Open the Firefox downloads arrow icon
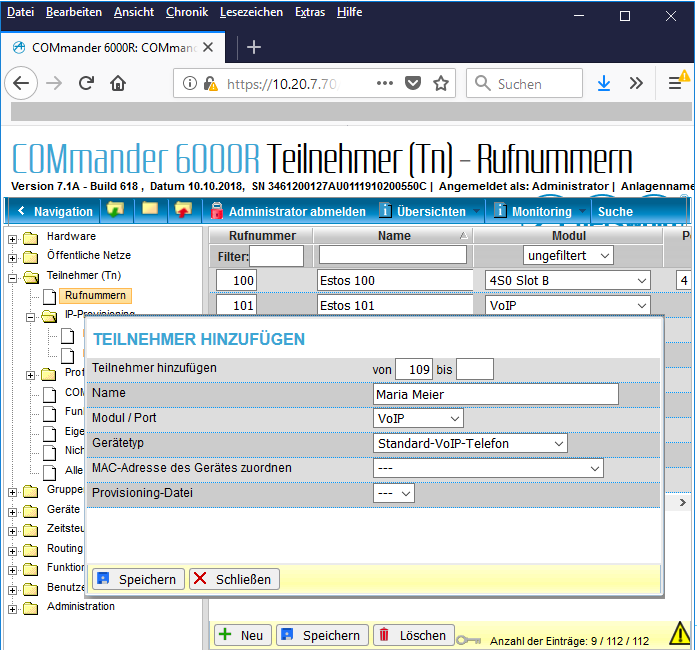 (x=603, y=84)
